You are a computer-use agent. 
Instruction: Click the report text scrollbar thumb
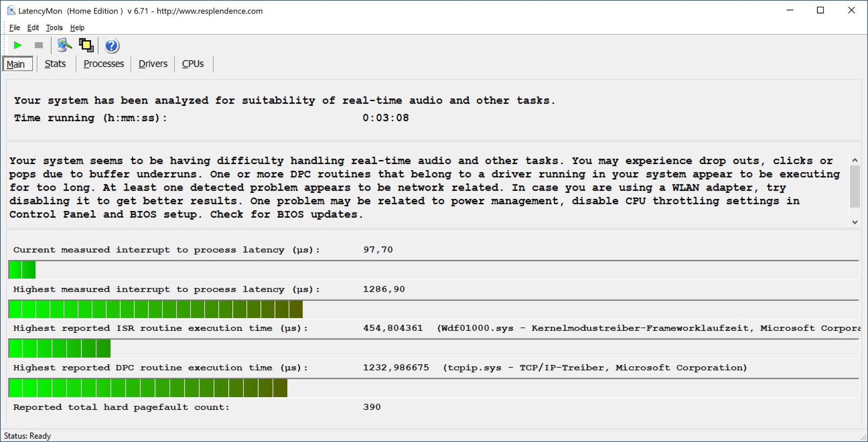coord(854,186)
